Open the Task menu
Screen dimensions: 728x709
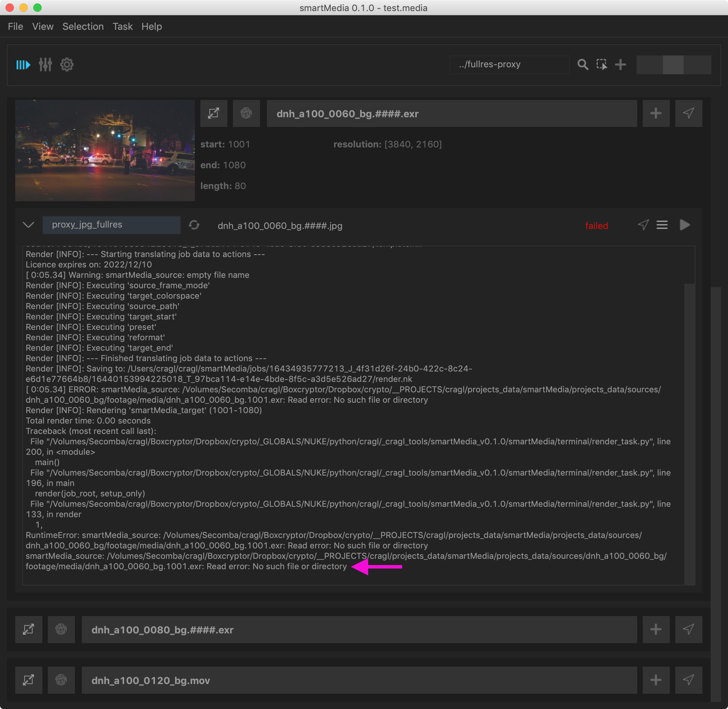coord(122,26)
